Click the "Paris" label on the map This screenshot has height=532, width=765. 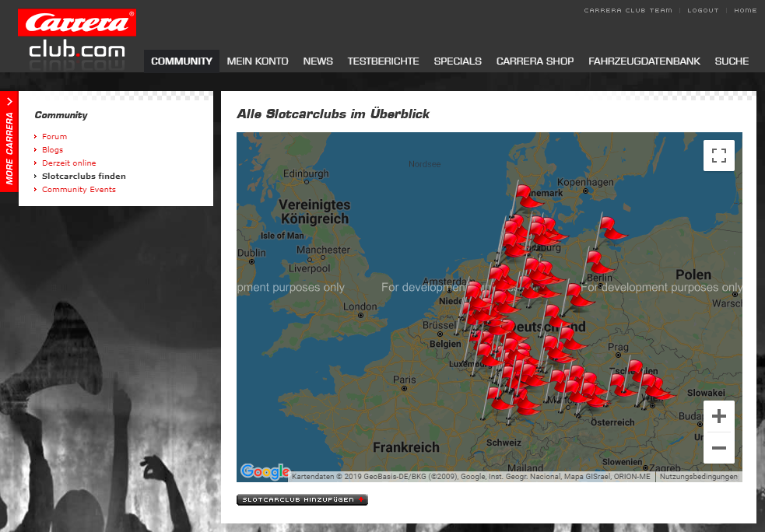click(x=405, y=380)
